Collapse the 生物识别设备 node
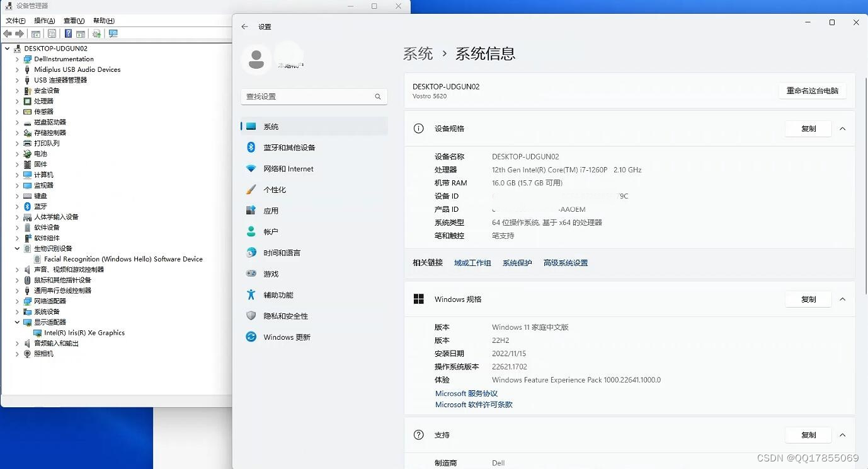 pos(17,248)
